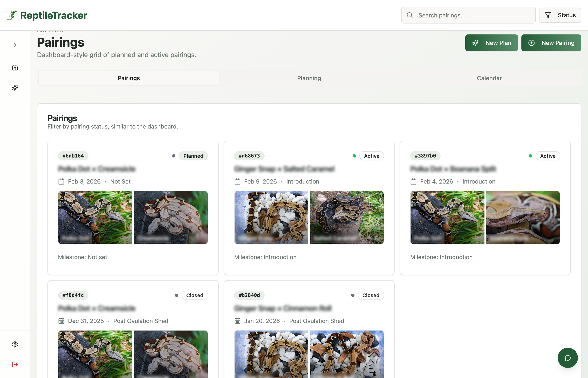Open the Calendar tab

489,78
